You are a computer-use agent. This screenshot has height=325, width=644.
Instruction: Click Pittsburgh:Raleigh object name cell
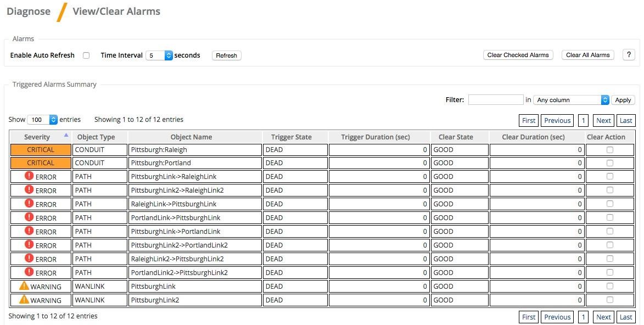coord(195,149)
